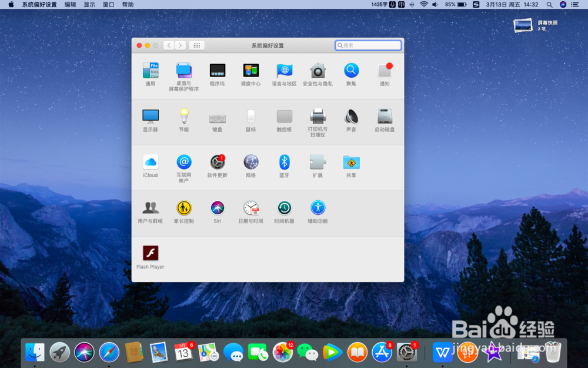Open the 显示 (View) menu
This screenshot has height=368, width=588.
click(x=89, y=5)
